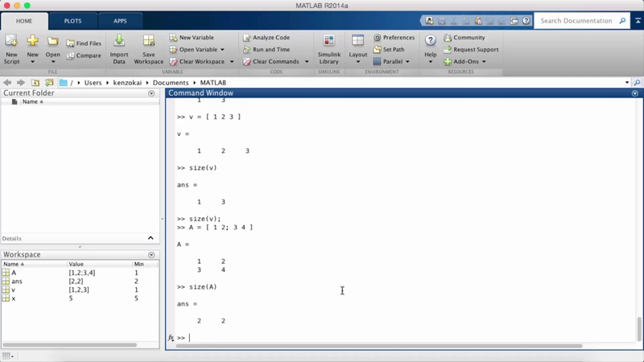Click the help icon in quick access toolbar
Screen dimensions: 644x362
(x=526, y=21)
